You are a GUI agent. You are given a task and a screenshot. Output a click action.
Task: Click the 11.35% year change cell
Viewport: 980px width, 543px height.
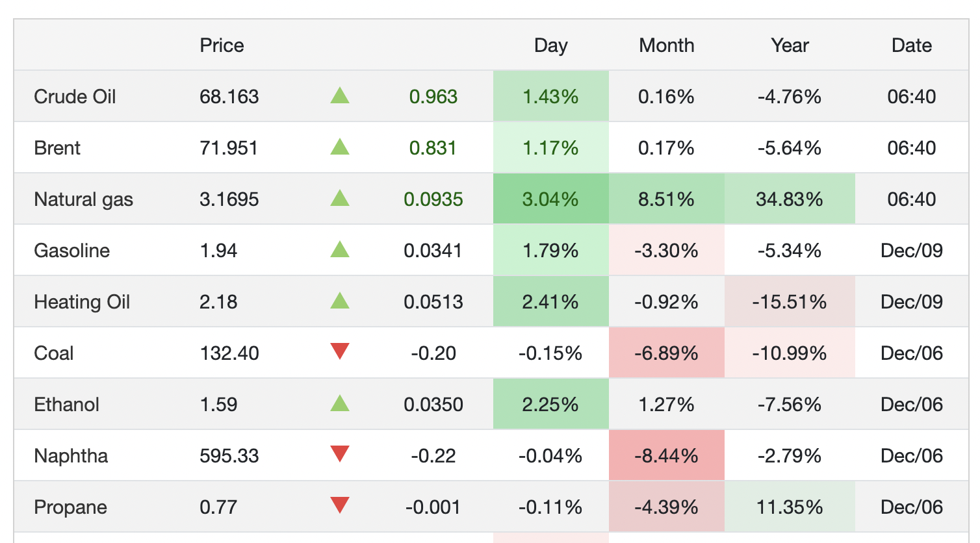[790, 507]
